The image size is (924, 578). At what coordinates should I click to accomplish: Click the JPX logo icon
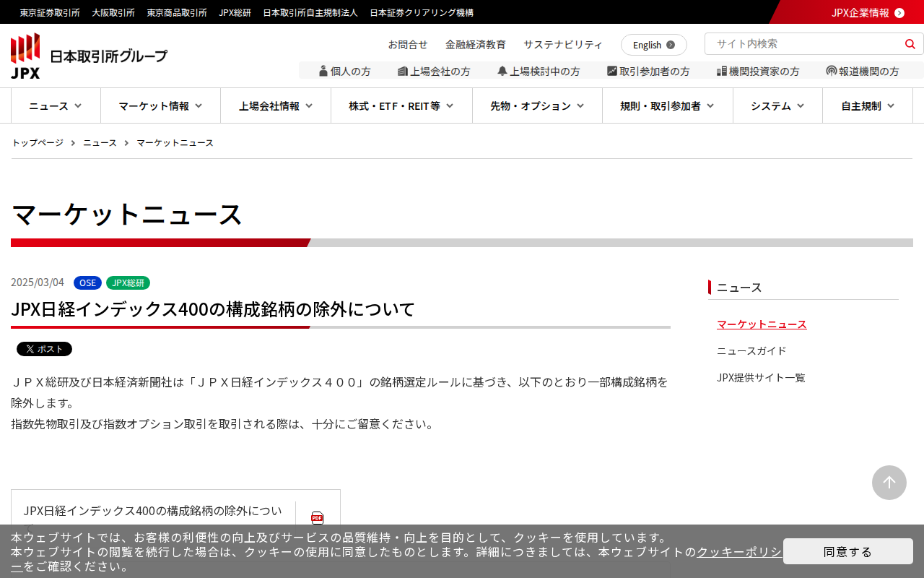coord(25,56)
